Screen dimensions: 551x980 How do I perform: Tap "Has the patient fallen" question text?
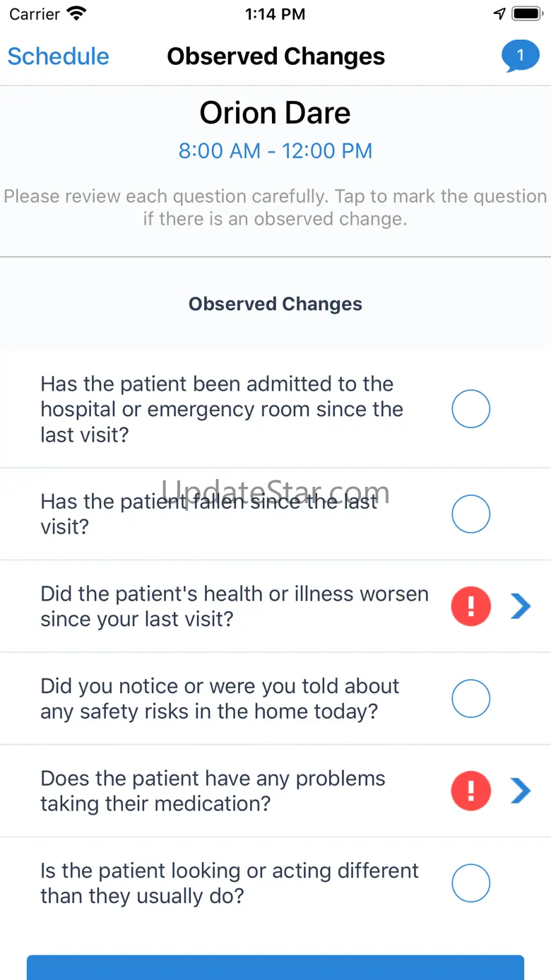208,514
